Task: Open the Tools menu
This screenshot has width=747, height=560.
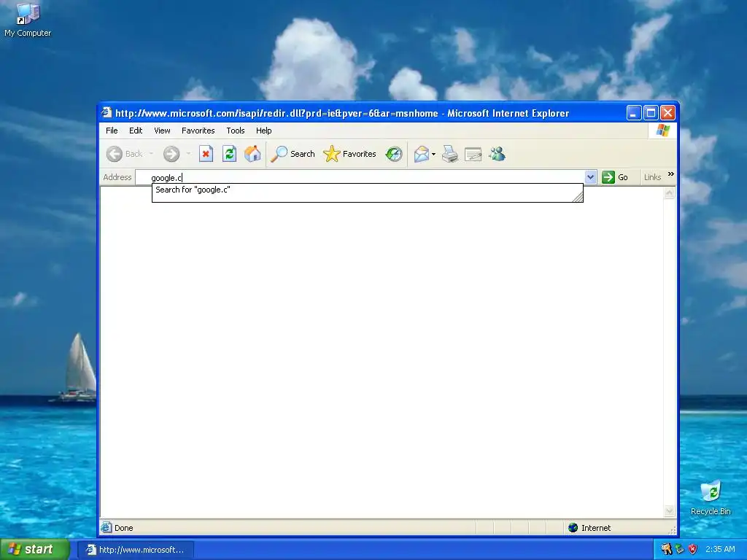Action: click(236, 131)
